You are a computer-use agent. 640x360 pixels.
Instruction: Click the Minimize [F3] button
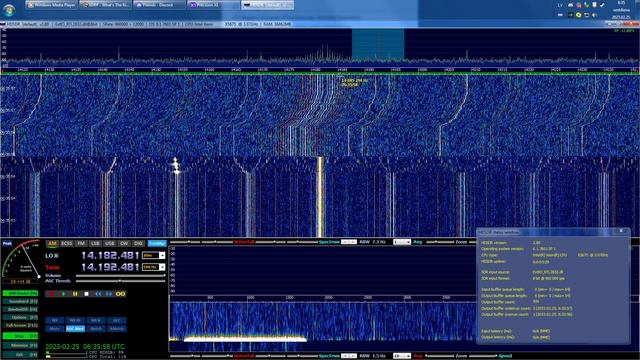coord(20,346)
